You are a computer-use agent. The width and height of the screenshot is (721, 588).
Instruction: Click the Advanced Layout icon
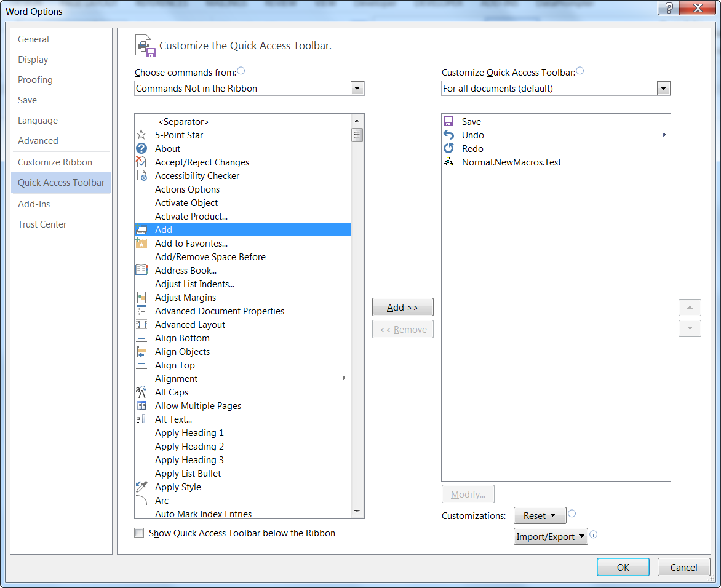[x=141, y=325]
